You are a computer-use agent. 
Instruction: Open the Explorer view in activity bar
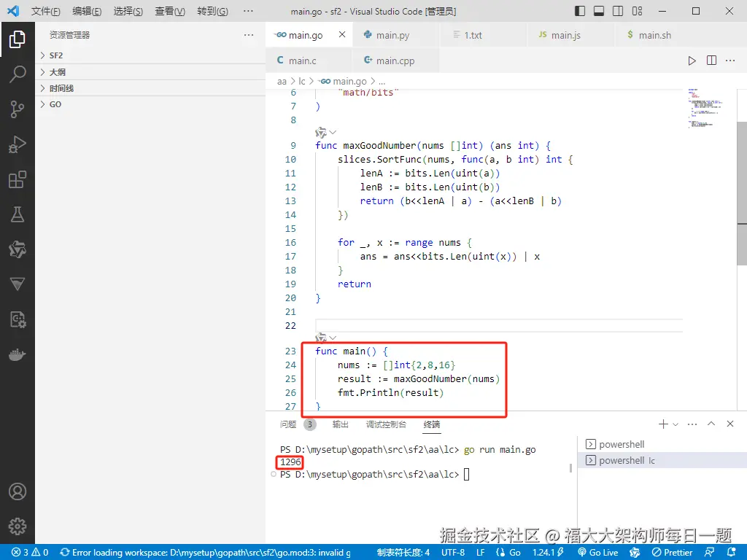pos(18,39)
